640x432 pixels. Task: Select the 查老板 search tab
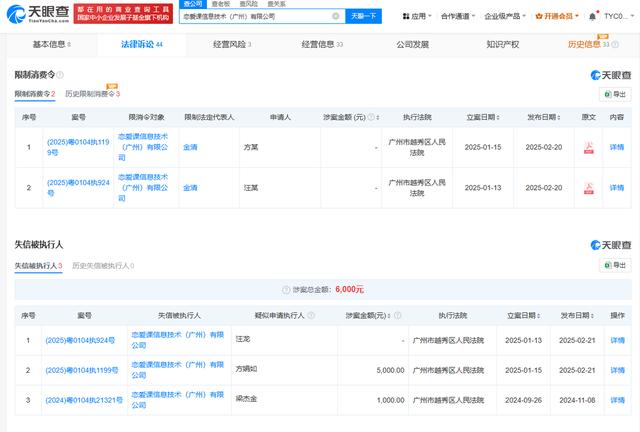coord(221,4)
